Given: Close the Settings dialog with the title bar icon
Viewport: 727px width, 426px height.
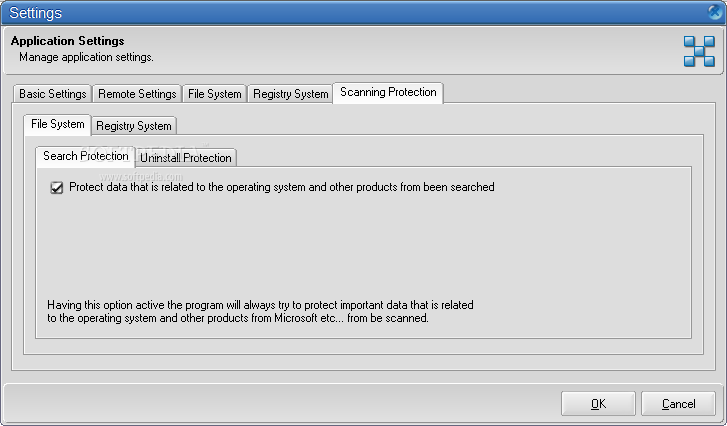Looking at the screenshot, I should pyautogui.click(x=716, y=12).
